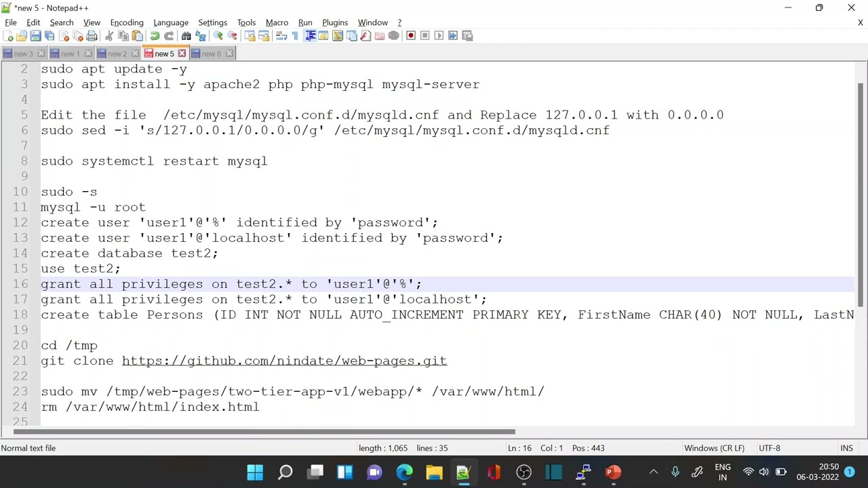Click the Redo toolbar icon
868x488 pixels.
click(x=169, y=36)
